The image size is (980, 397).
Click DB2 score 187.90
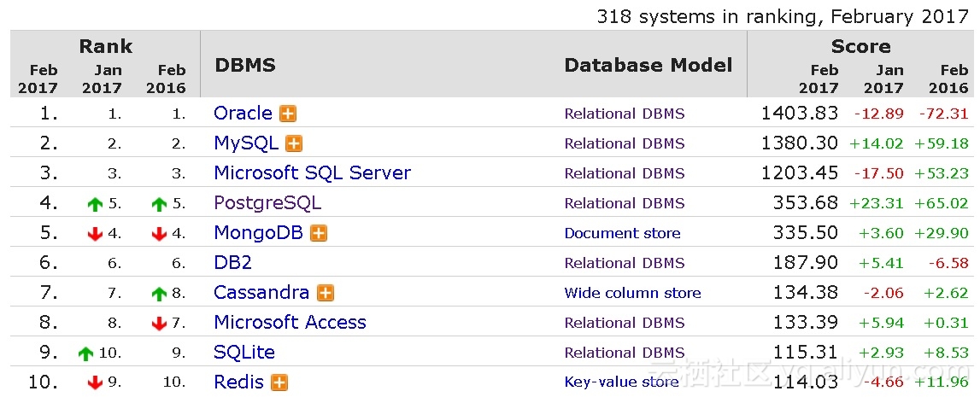pyautogui.click(x=805, y=263)
